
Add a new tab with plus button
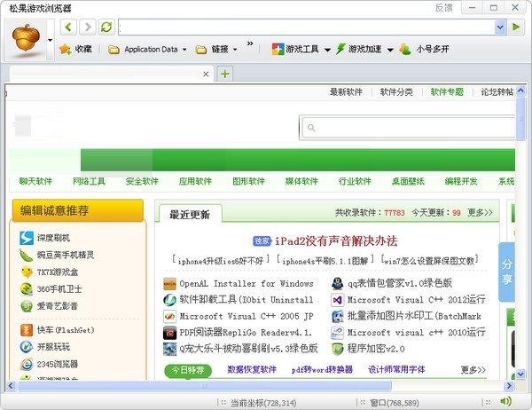click(224, 74)
